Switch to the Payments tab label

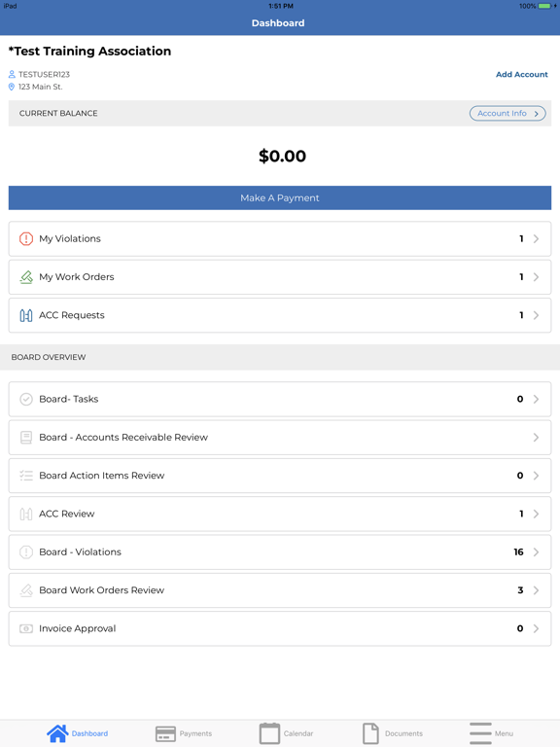coord(195,733)
